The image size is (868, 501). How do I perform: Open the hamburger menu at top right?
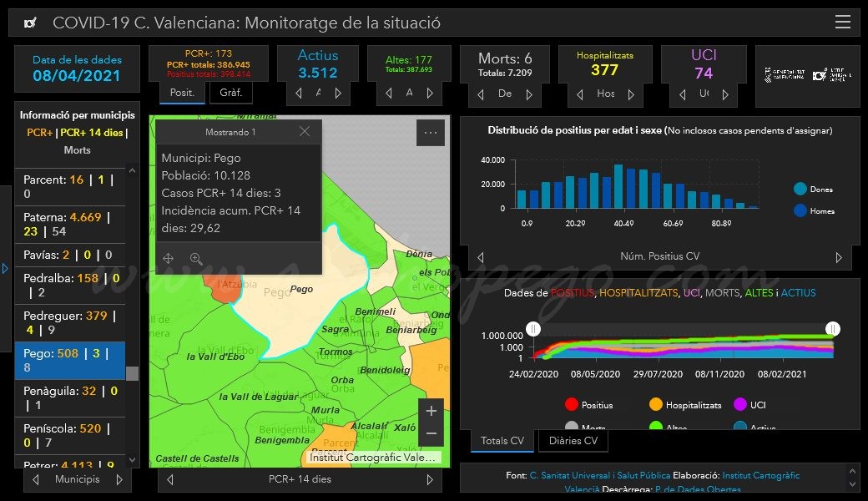click(x=842, y=22)
